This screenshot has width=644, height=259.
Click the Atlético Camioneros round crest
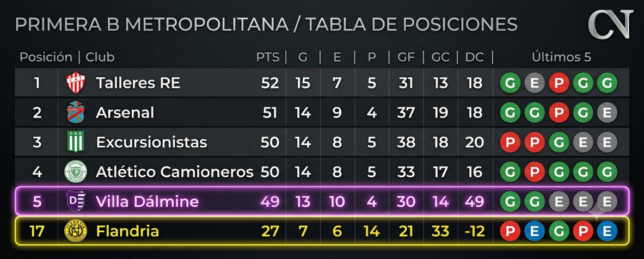coord(76,171)
